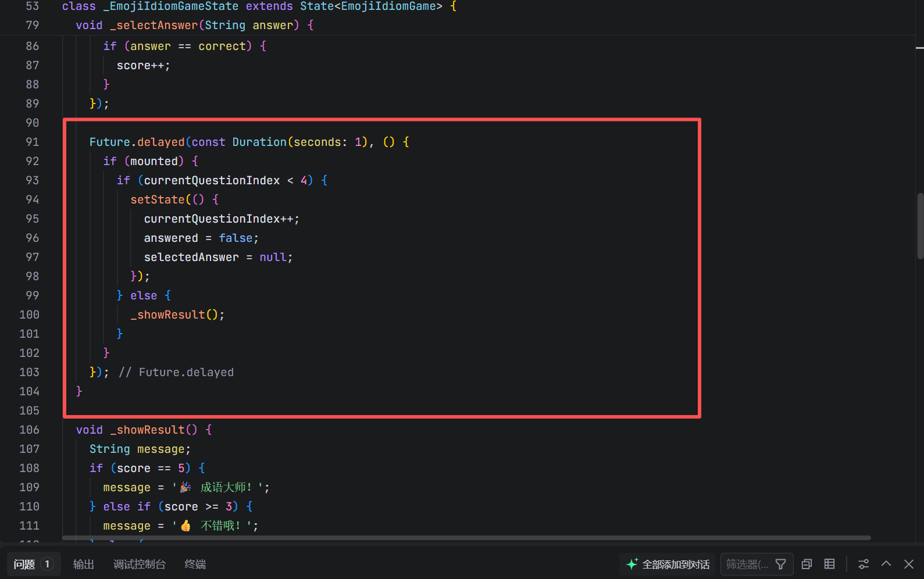The width and height of the screenshot is (924, 579).
Task: Click the green sparkle icon on 全部添加到对话
Action: [x=632, y=564]
